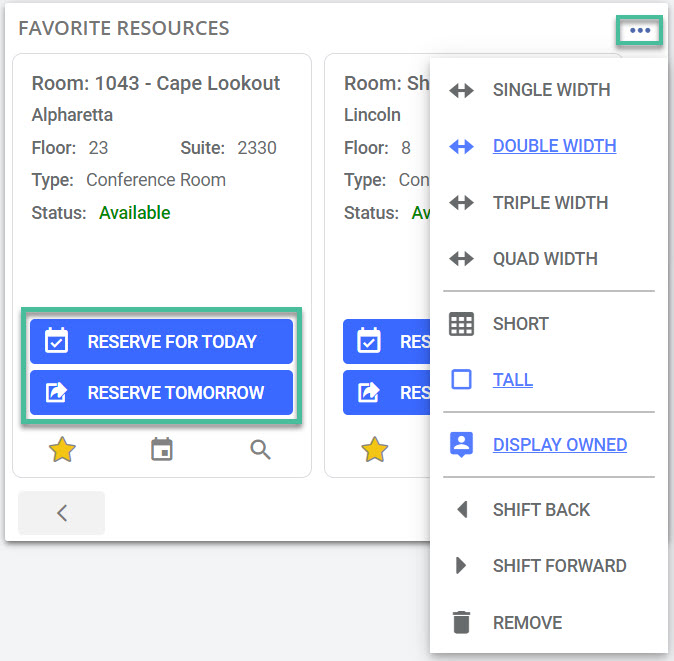Select Triple Width from menu
The height and width of the screenshot is (661, 674).
pos(550,202)
